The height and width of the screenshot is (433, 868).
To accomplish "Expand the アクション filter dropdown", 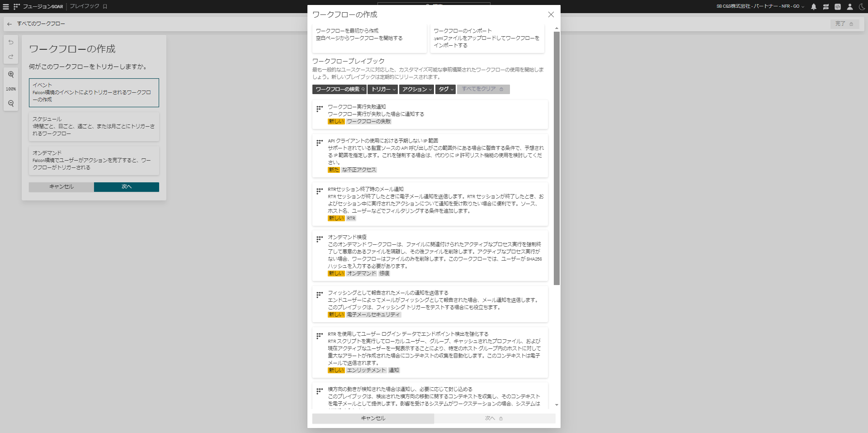I will 416,89.
